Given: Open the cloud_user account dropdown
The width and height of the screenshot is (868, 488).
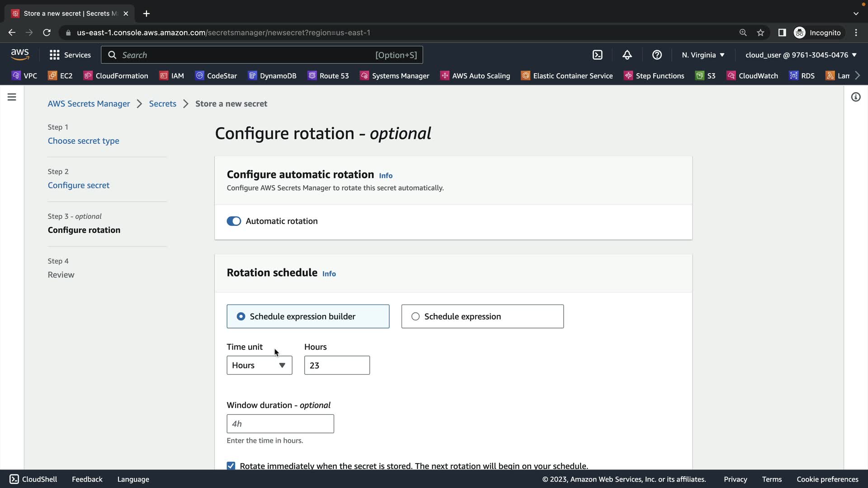Looking at the screenshot, I should 801,55.
